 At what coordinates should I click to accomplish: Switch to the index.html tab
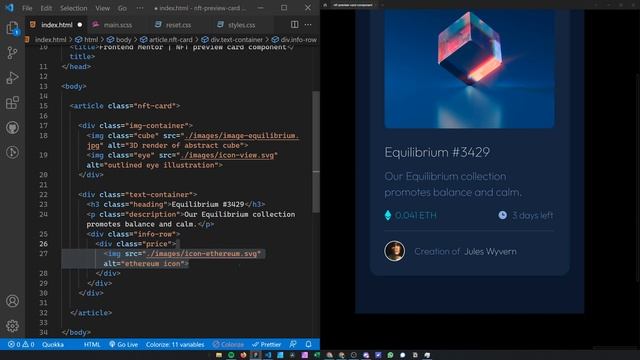click(x=55, y=25)
